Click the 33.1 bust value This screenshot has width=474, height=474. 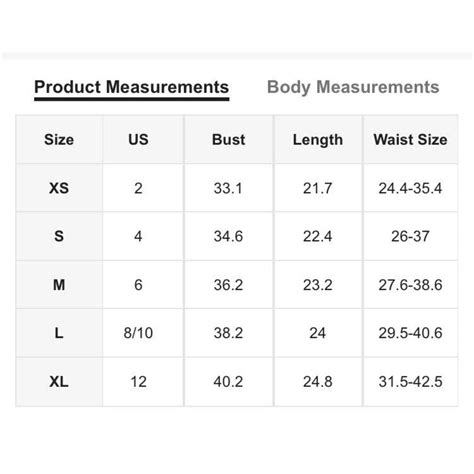(x=228, y=188)
